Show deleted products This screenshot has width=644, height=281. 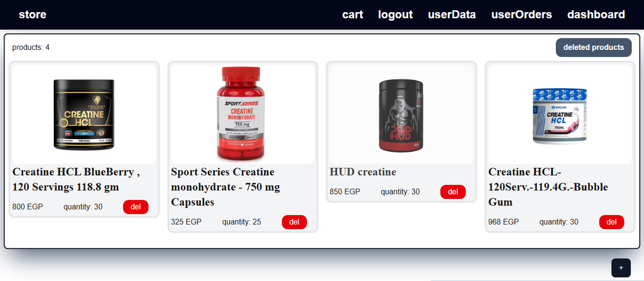click(x=594, y=47)
